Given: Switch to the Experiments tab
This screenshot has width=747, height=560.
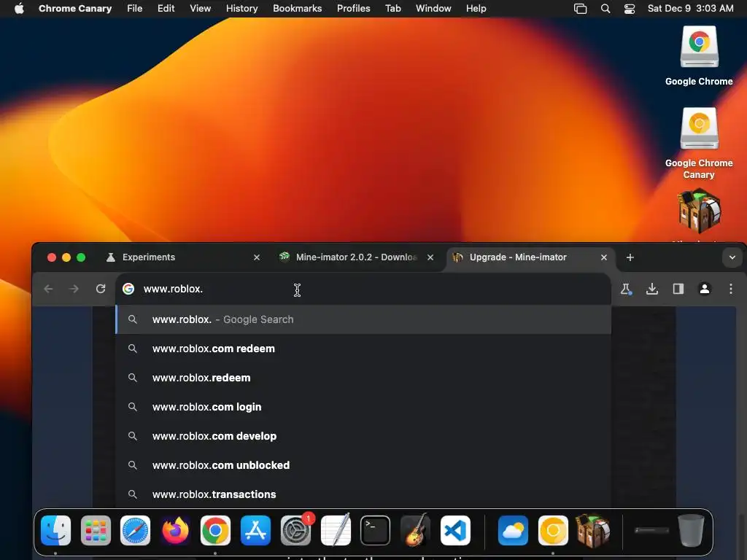Looking at the screenshot, I should 181,257.
